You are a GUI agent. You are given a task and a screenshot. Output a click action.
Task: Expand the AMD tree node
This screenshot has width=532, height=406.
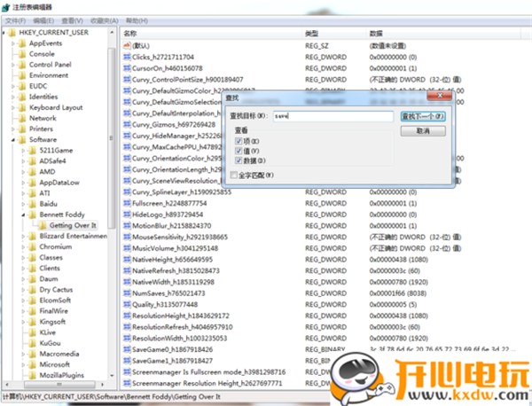pyautogui.click(x=23, y=172)
